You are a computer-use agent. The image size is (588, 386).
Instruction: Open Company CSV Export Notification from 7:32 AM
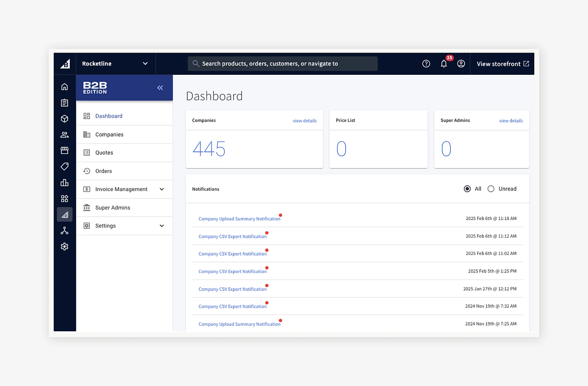[x=233, y=306]
